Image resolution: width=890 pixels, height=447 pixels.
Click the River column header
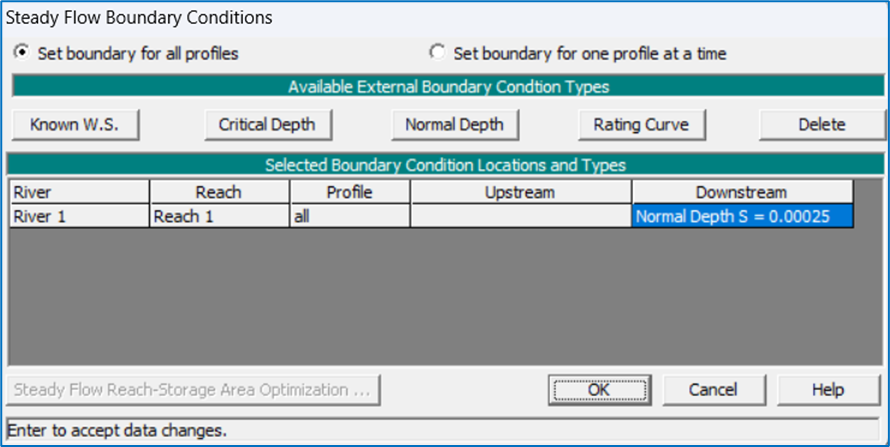coord(79,192)
